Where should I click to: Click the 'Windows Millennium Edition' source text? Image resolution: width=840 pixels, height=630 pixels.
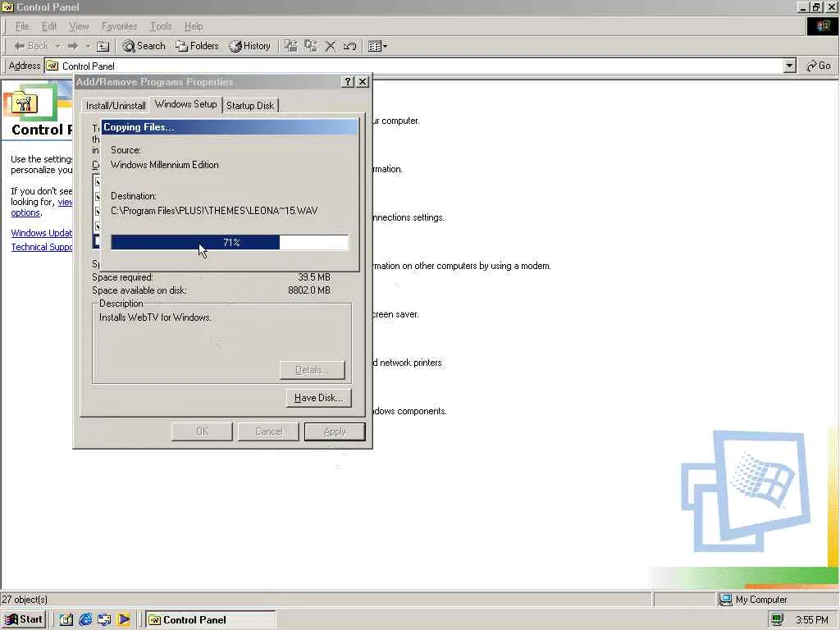coord(164,165)
